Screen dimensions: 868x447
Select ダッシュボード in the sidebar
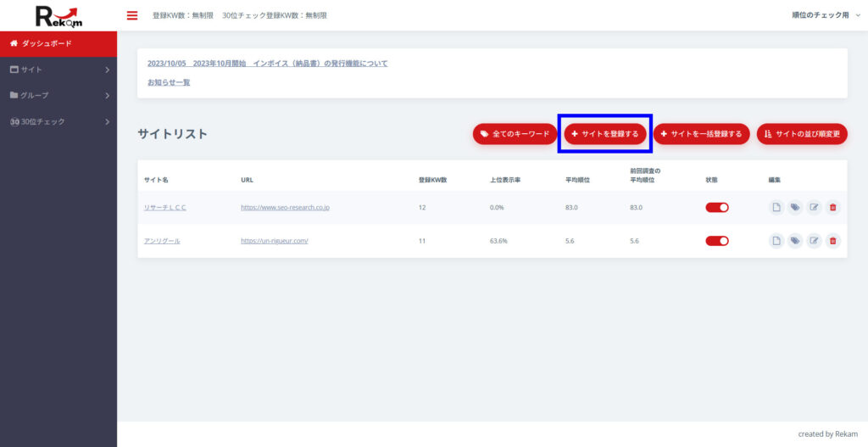point(58,43)
